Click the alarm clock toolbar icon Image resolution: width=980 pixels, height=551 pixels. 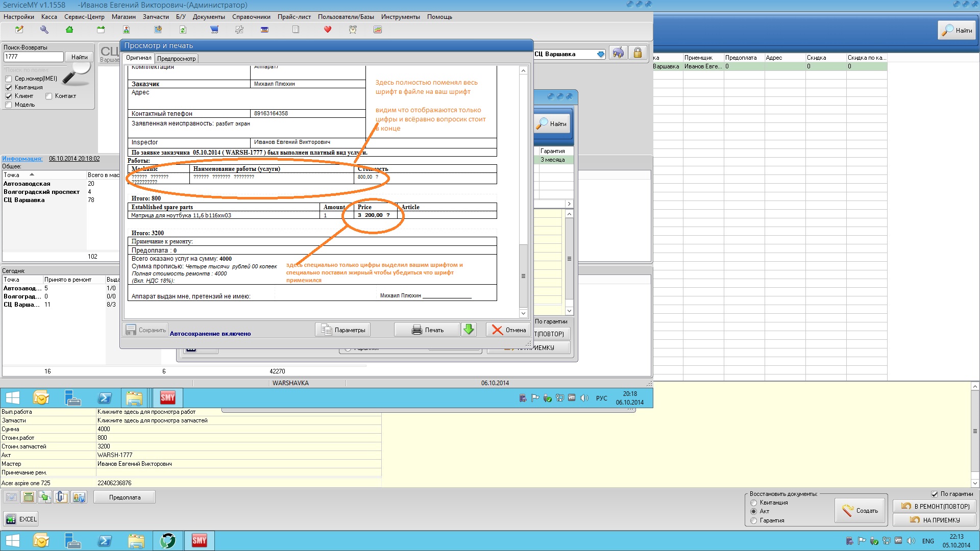click(x=353, y=30)
